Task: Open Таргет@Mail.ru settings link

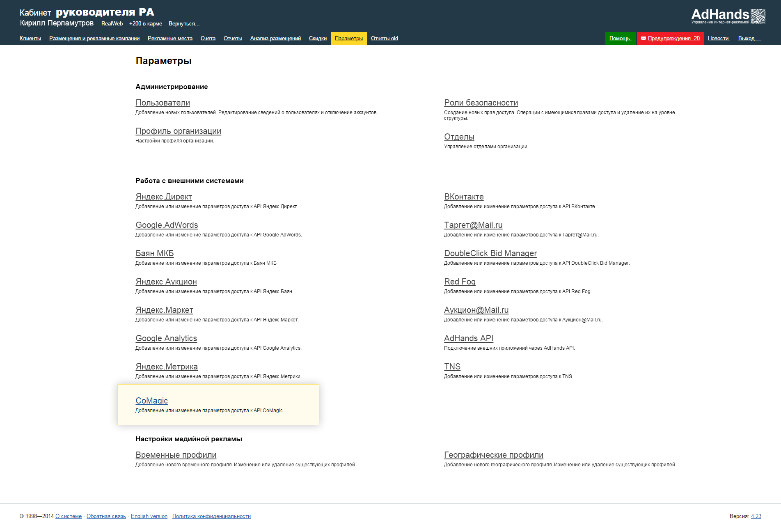Action: tap(473, 225)
